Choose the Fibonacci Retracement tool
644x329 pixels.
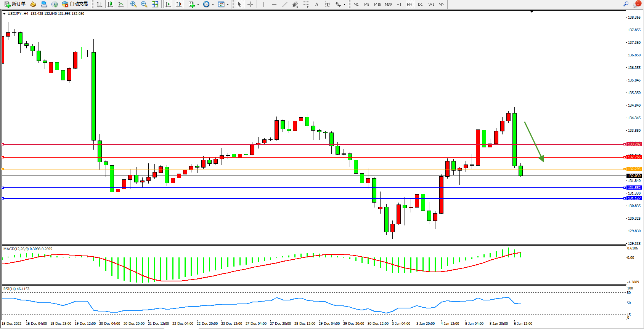pos(306,4)
